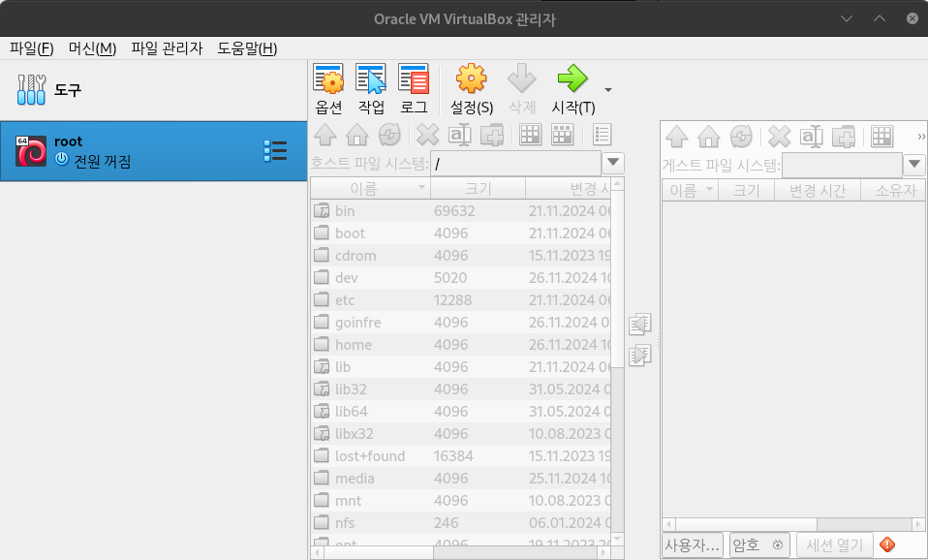Click the red warning icon beside 세션 열기
The width and height of the screenshot is (928, 560).
(887, 544)
